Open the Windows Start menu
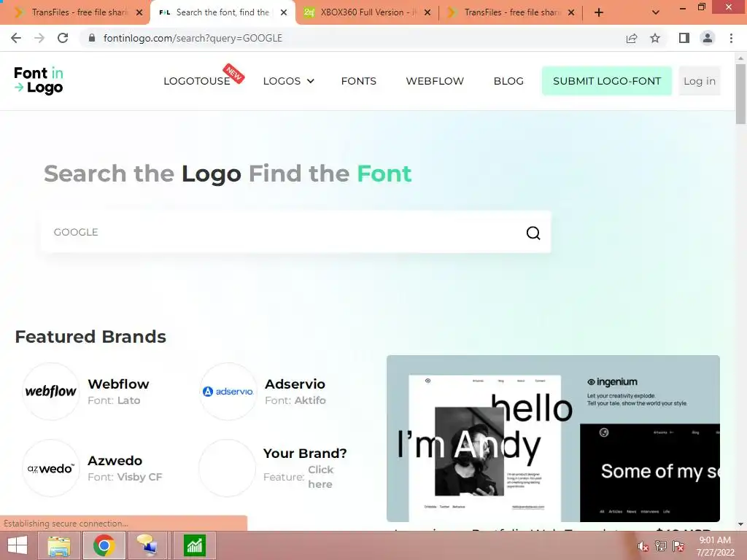Screen dimensions: 747x560 [x=18, y=545]
